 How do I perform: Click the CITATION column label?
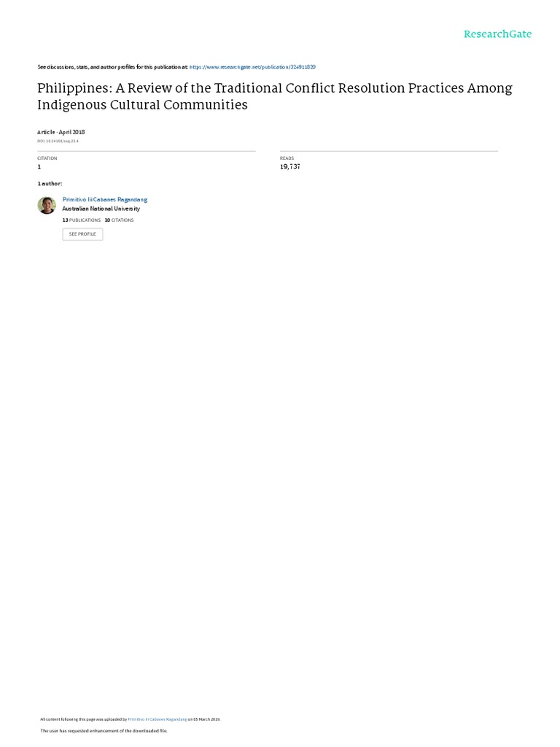tap(47, 158)
